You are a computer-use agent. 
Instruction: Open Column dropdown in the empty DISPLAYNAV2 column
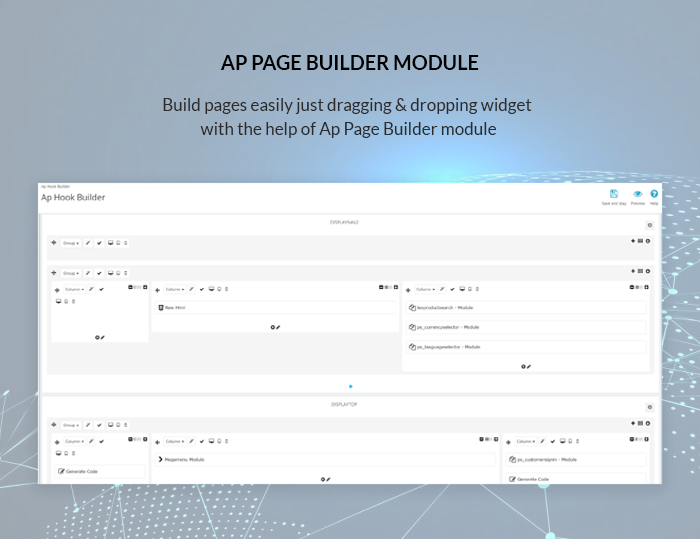tap(74, 289)
